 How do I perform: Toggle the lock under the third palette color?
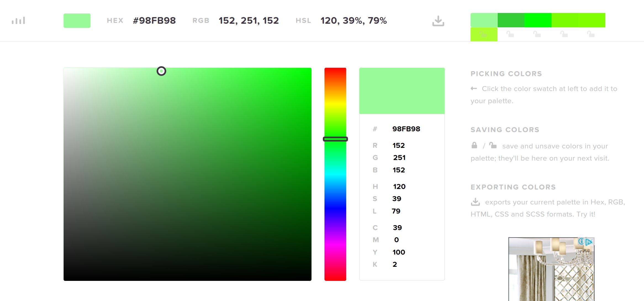click(x=537, y=34)
